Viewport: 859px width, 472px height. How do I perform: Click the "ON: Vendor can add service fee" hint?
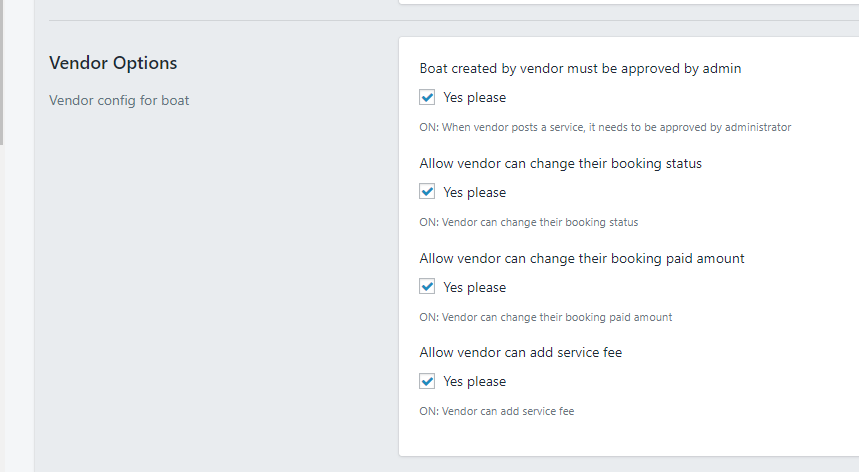click(x=496, y=411)
